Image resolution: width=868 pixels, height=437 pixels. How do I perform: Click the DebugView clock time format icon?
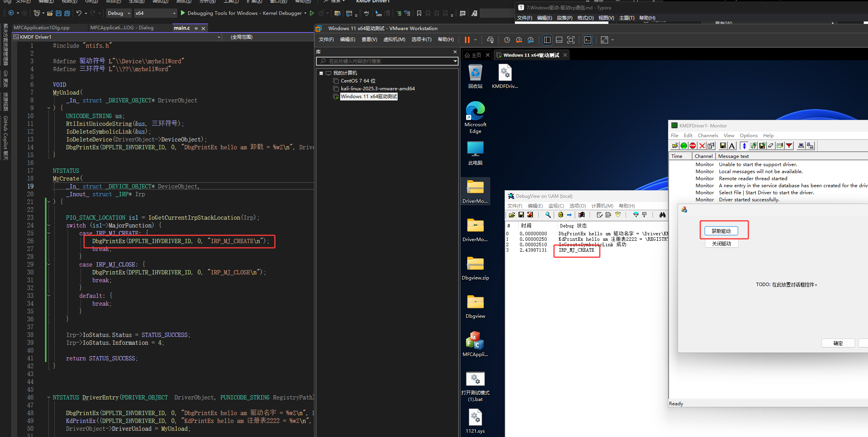pos(618,215)
